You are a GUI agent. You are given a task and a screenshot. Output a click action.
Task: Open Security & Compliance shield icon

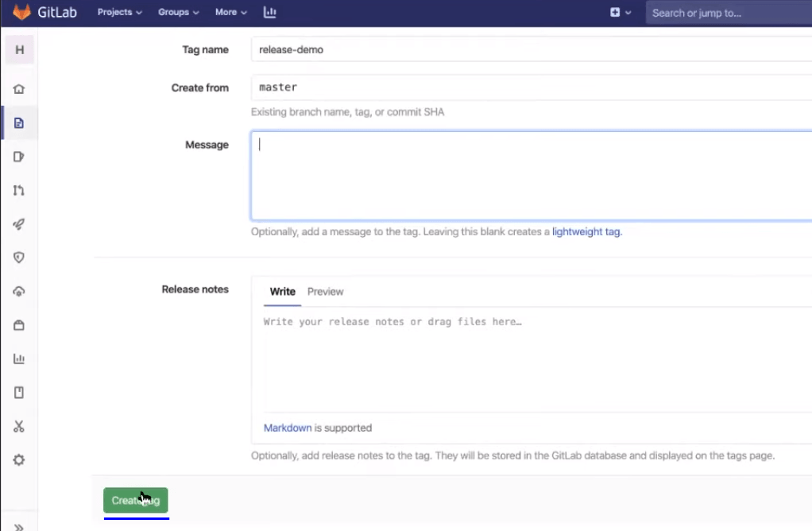pos(19,258)
